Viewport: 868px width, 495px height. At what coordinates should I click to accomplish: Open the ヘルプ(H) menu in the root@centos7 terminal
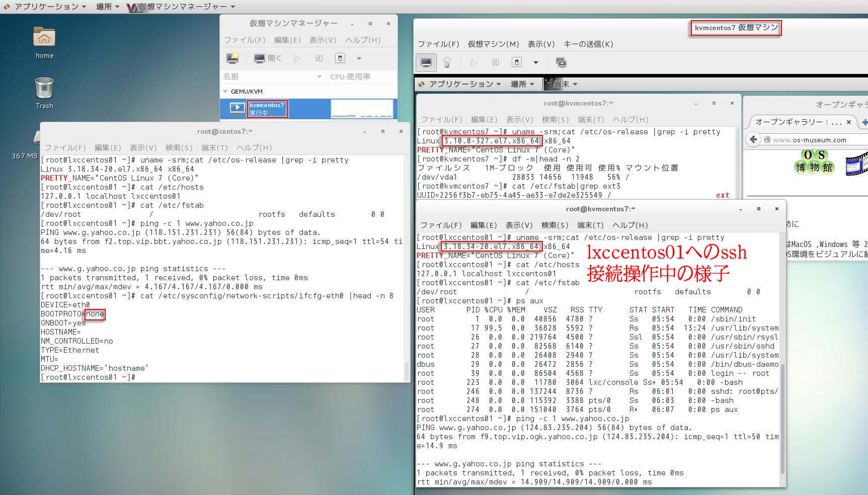pyautogui.click(x=254, y=147)
